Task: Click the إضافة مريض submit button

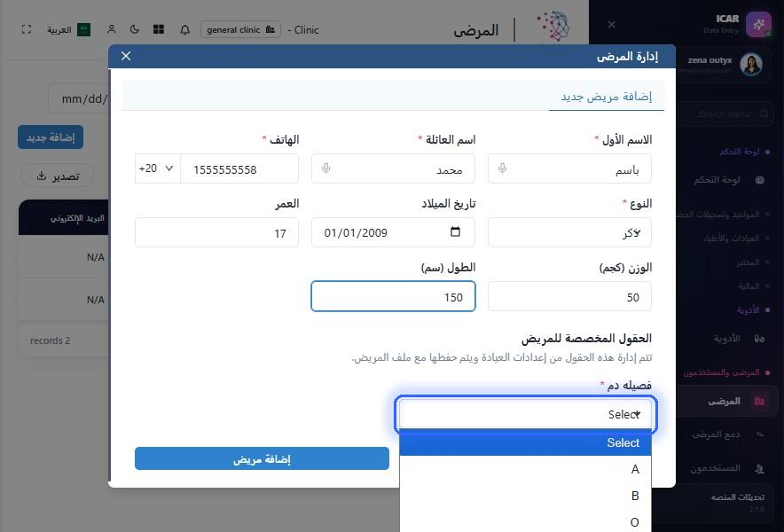Action: click(262, 458)
